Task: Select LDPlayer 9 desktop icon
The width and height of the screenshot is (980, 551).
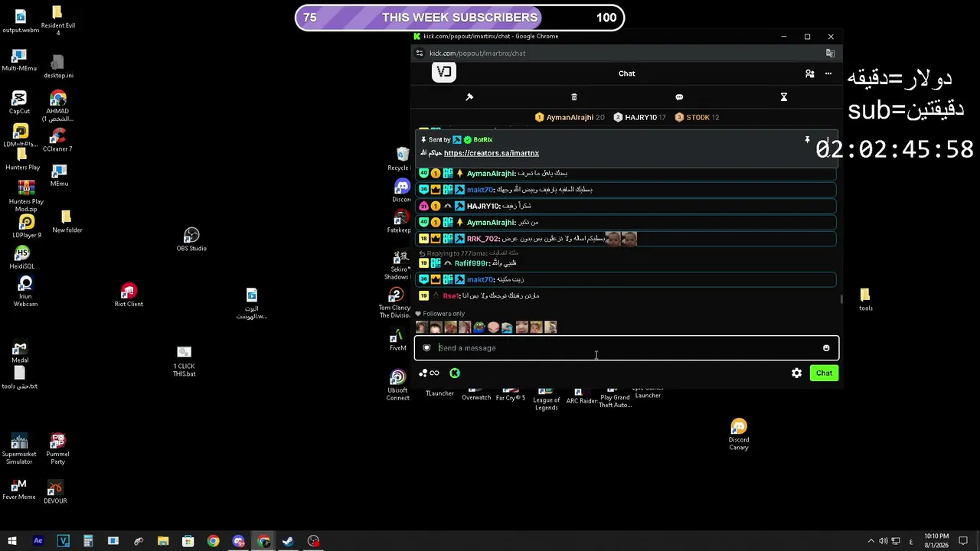Action: (27, 227)
